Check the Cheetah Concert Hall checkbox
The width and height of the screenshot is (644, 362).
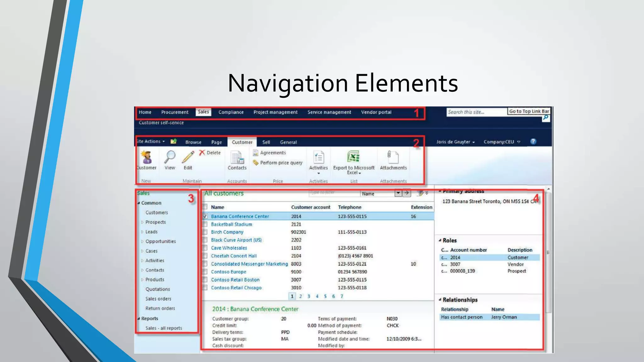[205, 256]
